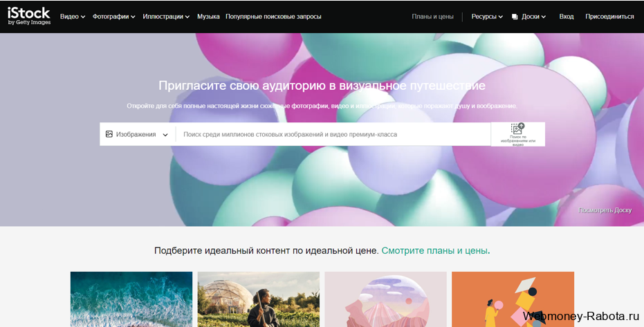The width and height of the screenshot is (644, 327).
Task: Go to Планы и цены in the header
Action: pos(432,17)
